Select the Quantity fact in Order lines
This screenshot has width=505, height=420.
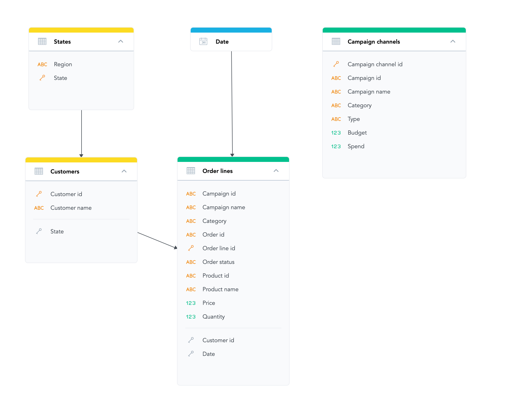213,317
